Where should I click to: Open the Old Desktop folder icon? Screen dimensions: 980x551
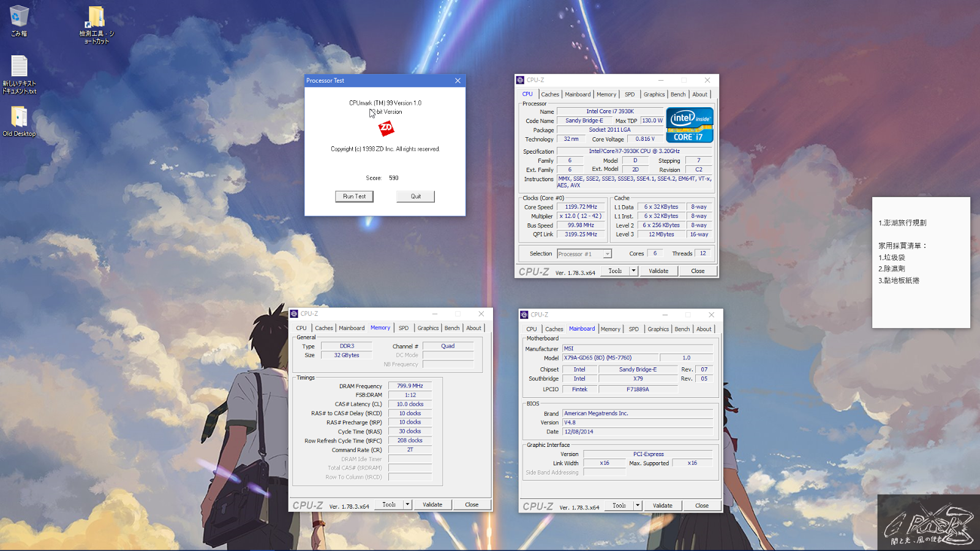pyautogui.click(x=19, y=121)
